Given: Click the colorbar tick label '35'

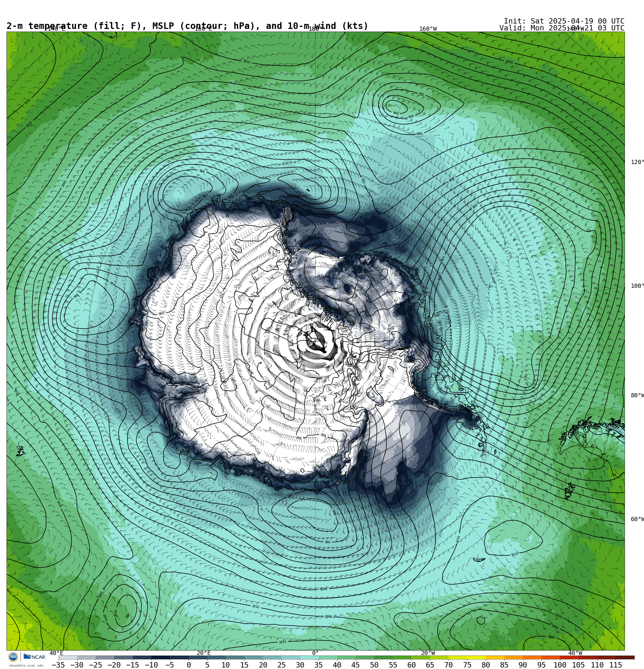Looking at the screenshot, I should (x=318, y=665).
